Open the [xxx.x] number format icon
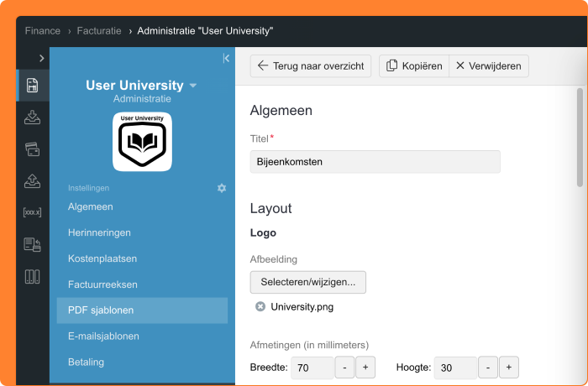 coord(32,212)
